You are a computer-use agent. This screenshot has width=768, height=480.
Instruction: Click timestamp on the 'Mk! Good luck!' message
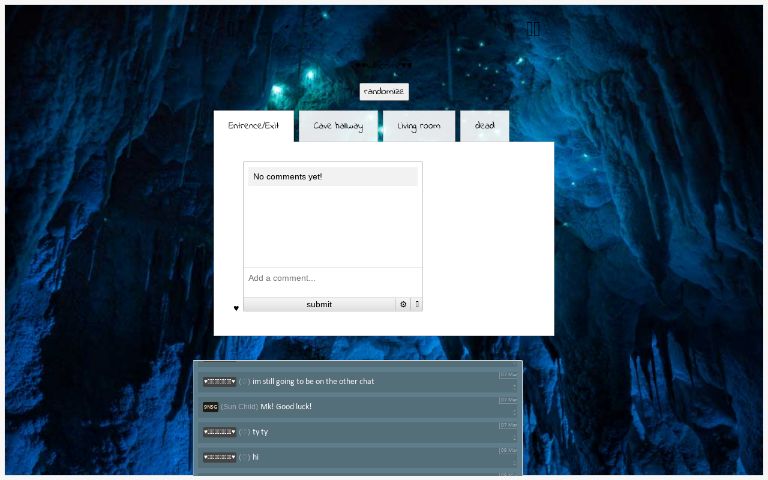[x=508, y=400]
